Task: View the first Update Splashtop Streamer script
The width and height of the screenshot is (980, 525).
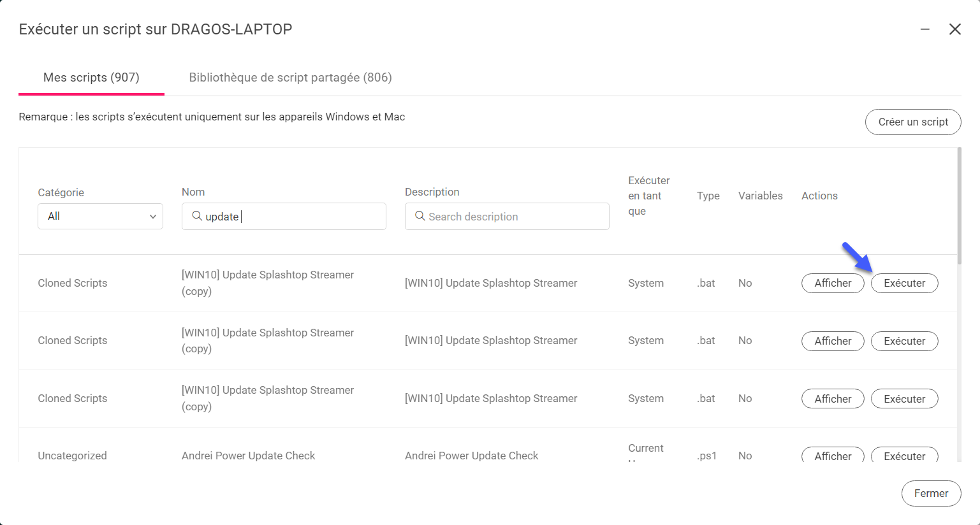Action: (833, 283)
